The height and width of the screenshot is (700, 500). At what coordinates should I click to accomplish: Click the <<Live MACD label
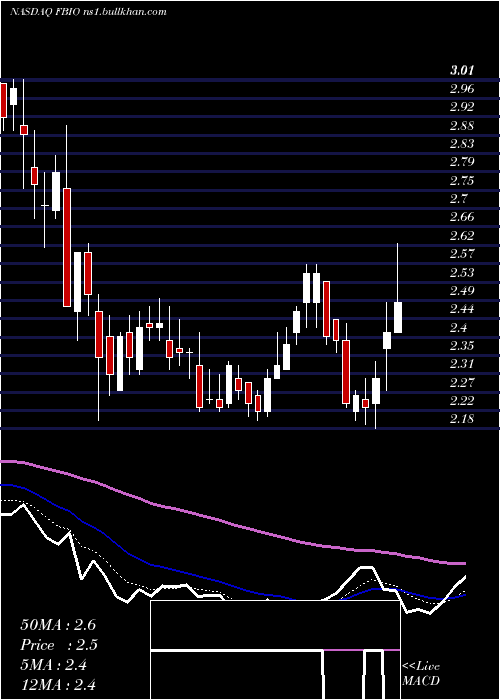421,673
